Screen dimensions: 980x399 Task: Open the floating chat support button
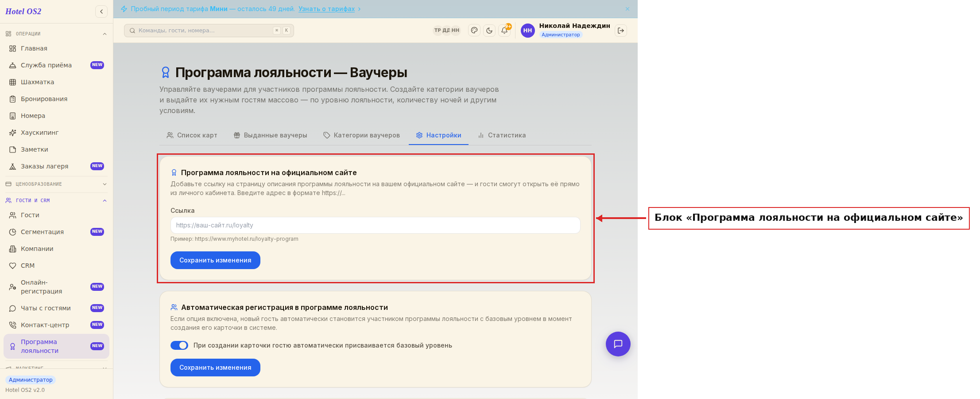pyautogui.click(x=618, y=344)
